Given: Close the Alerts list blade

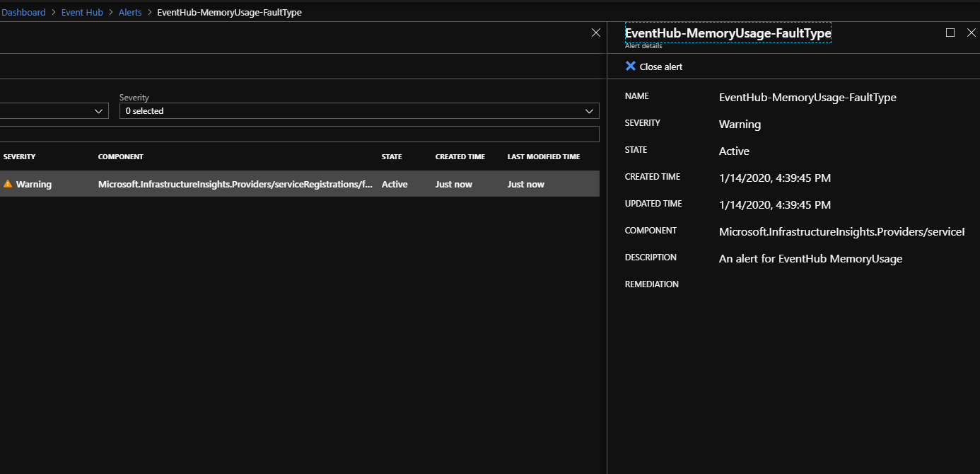Looking at the screenshot, I should (596, 33).
